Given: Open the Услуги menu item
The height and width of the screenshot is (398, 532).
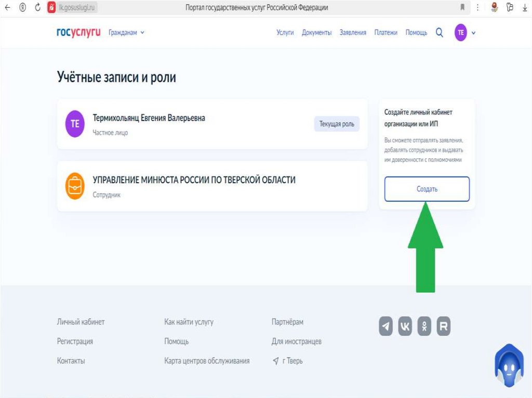Looking at the screenshot, I should point(285,33).
